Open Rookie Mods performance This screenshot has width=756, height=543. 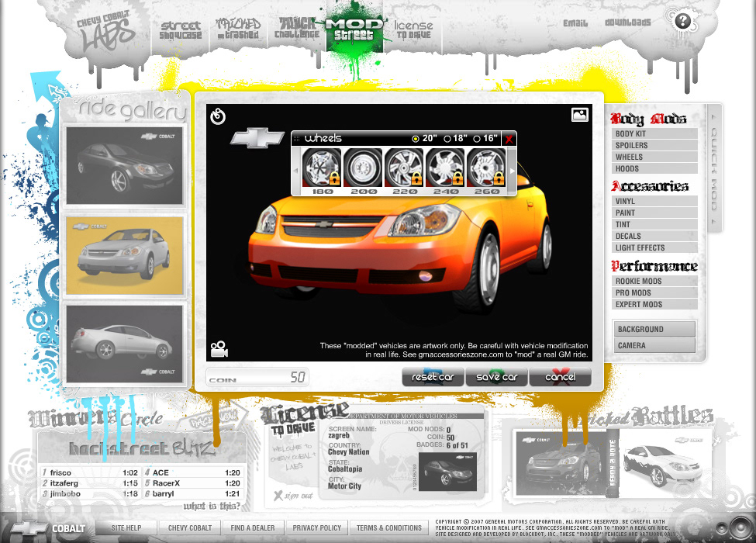point(655,281)
